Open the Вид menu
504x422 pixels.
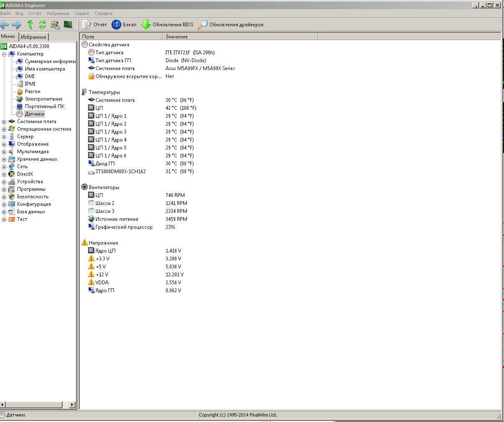20,13
